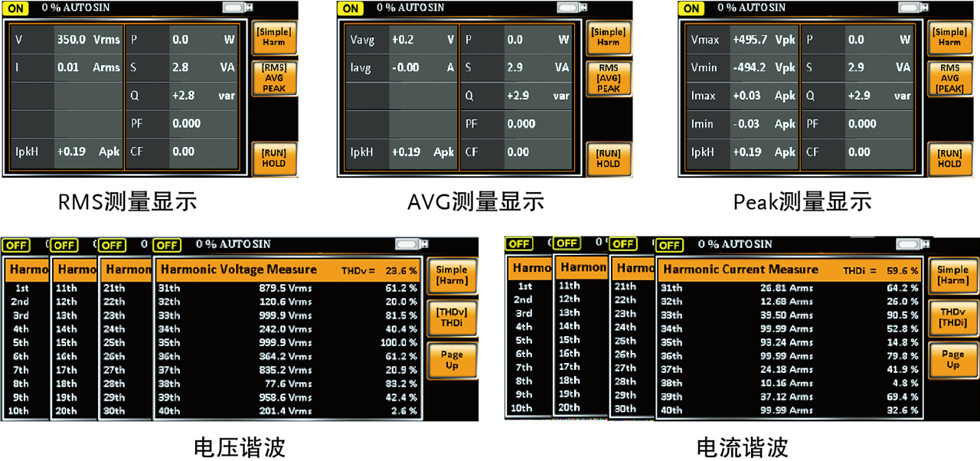Click S 2.8 VA apparent power in RMS screen
Screen dimensions: 980x461
[x=182, y=67]
